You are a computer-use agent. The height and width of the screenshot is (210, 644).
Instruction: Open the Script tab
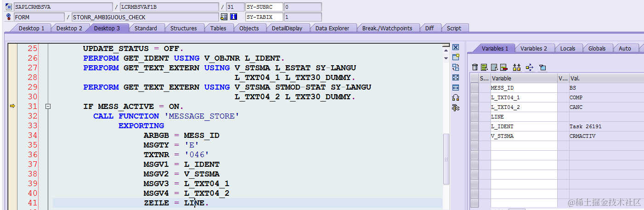(x=454, y=28)
